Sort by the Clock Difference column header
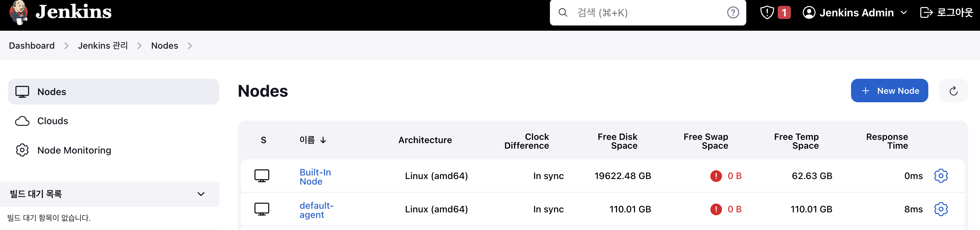The width and height of the screenshot is (980, 230). click(x=527, y=141)
